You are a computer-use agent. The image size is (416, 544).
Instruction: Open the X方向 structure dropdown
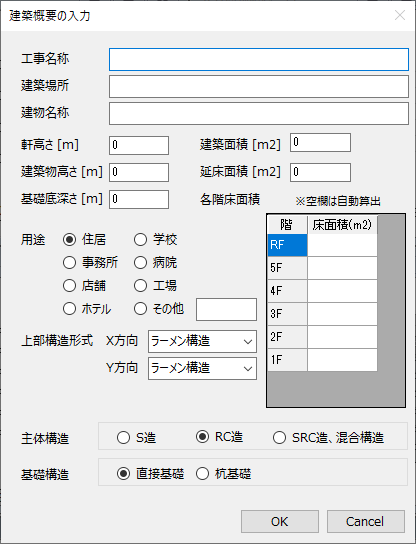[x=202, y=341]
